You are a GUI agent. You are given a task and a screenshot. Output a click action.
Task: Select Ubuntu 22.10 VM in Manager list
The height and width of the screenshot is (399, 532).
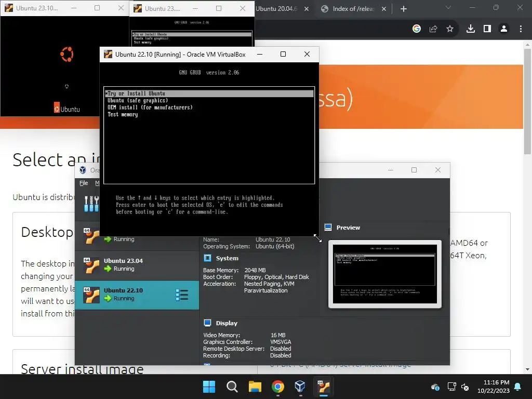[137, 295]
